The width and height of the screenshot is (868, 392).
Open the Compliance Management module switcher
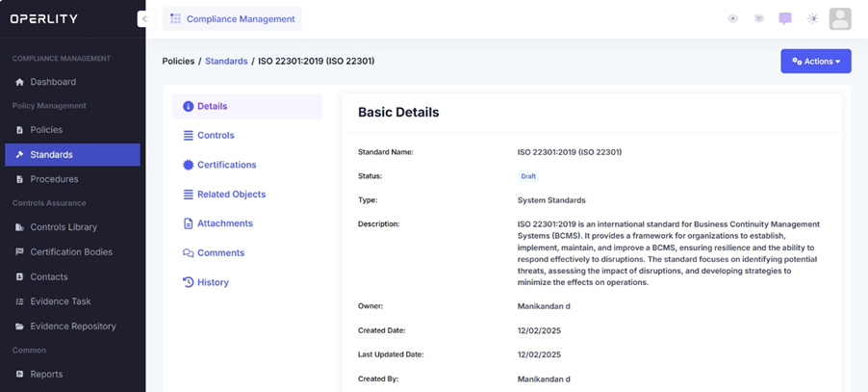coord(232,18)
